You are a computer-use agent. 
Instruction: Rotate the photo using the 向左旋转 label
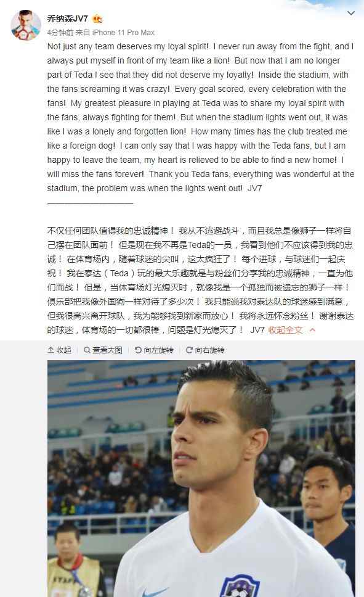[x=159, y=350]
